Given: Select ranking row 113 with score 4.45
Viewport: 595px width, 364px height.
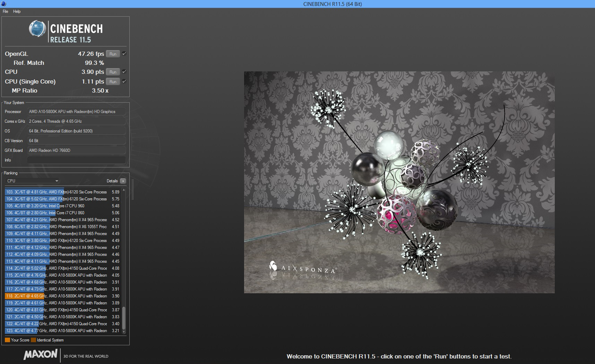Looking at the screenshot, I should point(63,261).
